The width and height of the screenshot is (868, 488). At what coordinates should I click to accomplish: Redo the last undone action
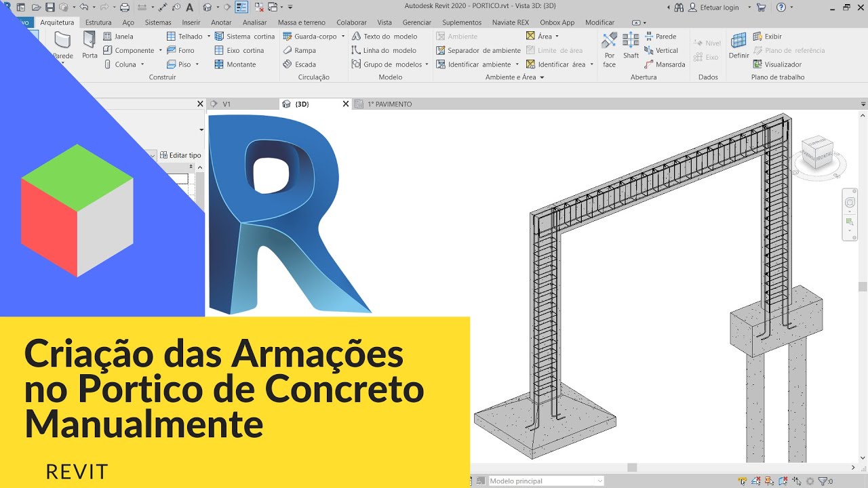tap(104, 7)
